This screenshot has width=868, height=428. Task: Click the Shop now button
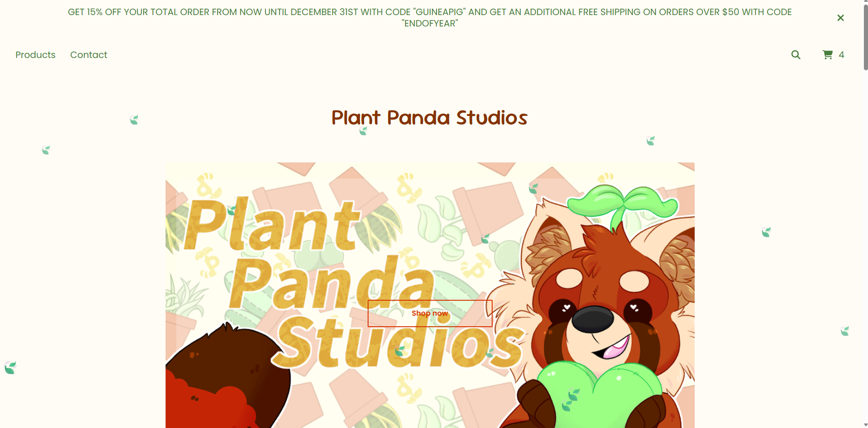coord(430,313)
